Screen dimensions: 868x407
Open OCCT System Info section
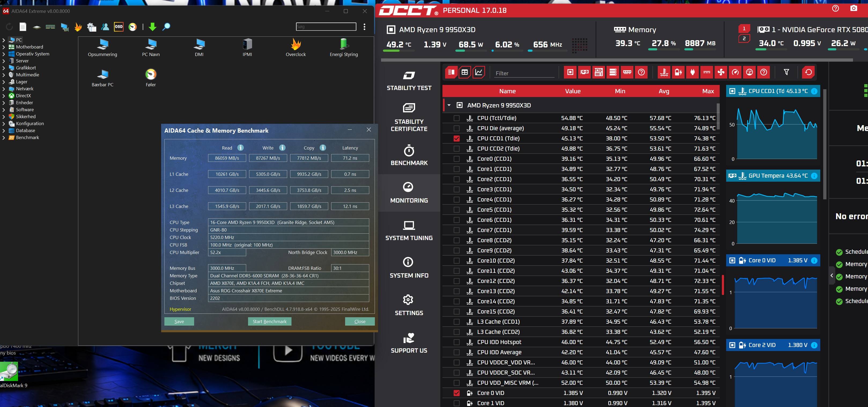tap(409, 268)
